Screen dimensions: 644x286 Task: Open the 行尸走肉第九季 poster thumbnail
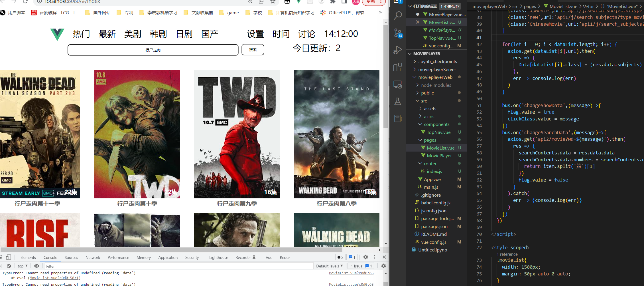point(237,134)
